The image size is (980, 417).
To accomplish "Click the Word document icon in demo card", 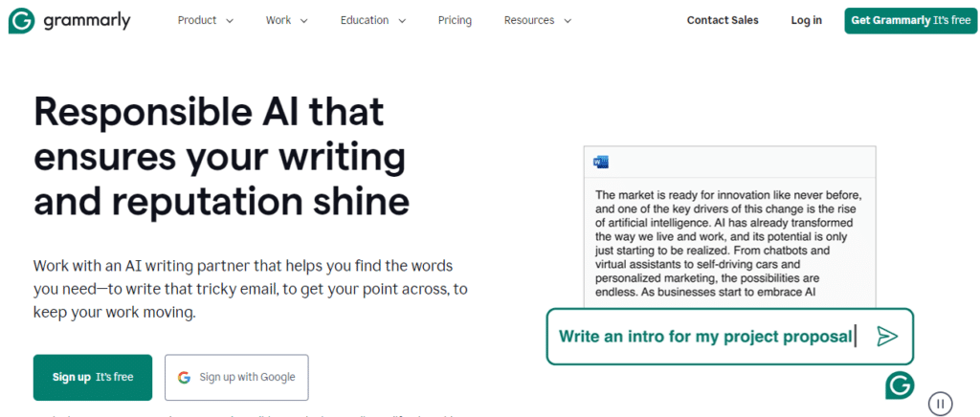I will pyautogui.click(x=601, y=162).
